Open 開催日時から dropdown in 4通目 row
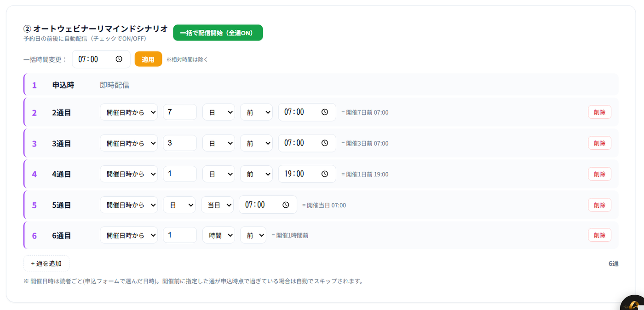 tap(129, 174)
